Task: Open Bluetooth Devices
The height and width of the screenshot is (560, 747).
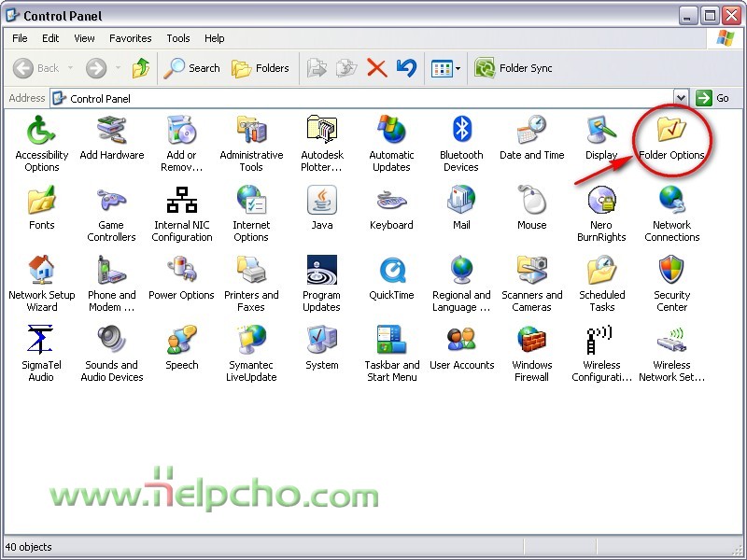Action: tap(461, 144)
